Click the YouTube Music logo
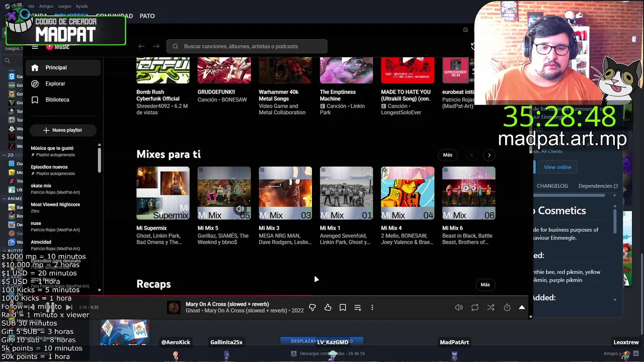Image resolution: width=644 pixels, height=362 pixels. tap(57, 47)
